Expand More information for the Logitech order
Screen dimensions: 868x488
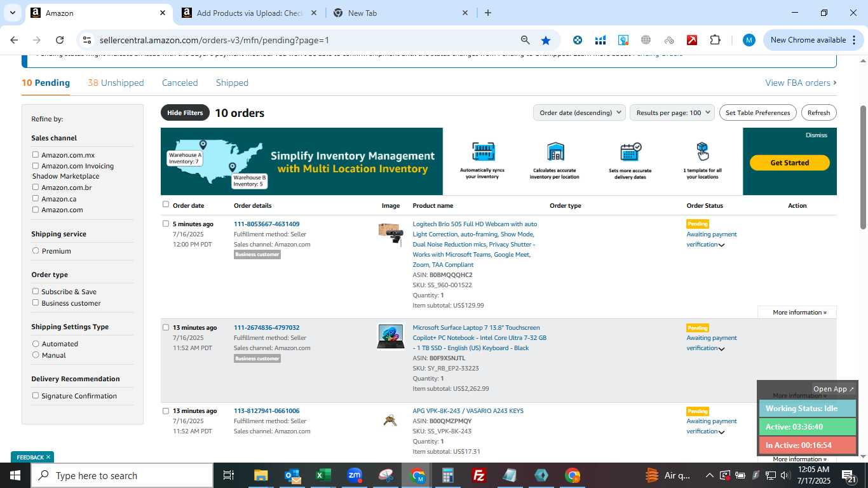click(799, 312)
